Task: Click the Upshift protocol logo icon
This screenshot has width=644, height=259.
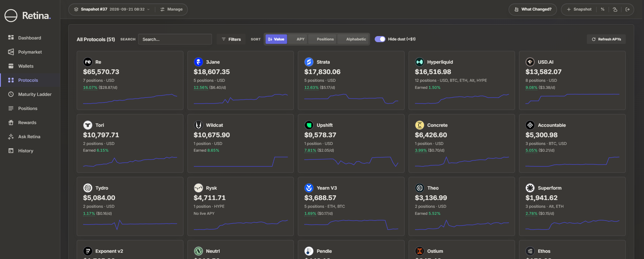Action: [309, 125]
